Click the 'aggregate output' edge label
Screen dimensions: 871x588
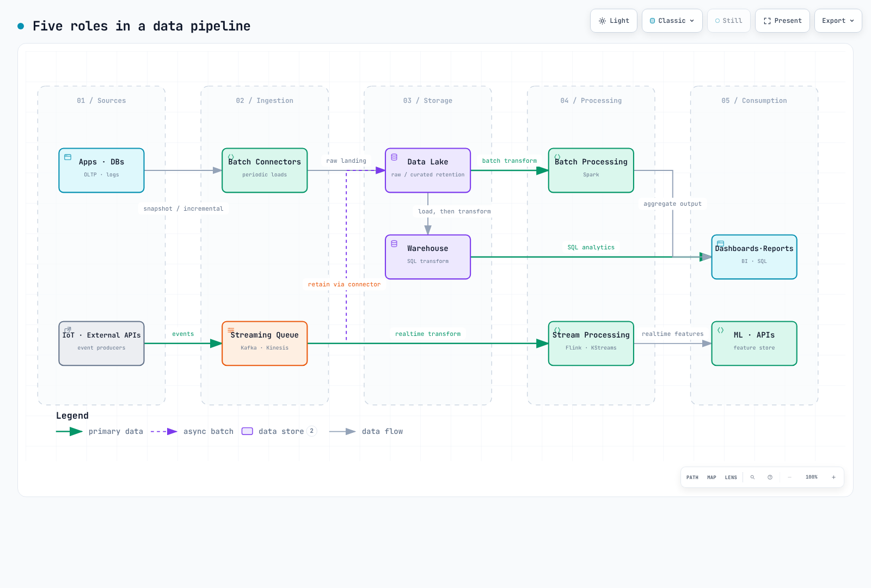point(673,204)
